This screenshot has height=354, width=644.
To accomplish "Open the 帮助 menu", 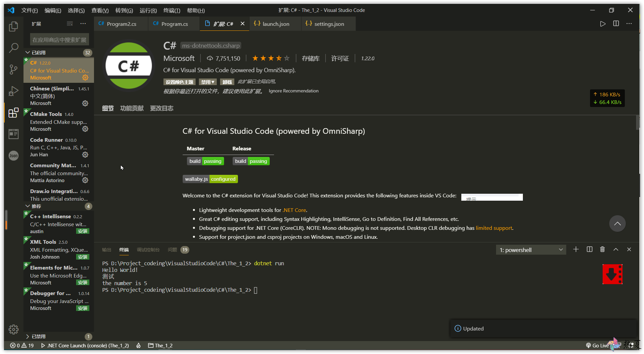I will 196,10.
